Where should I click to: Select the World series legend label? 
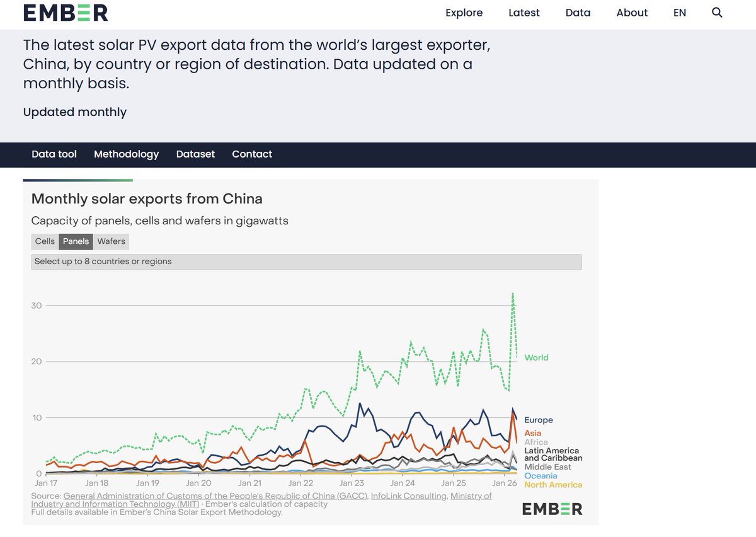tap(536, 357)
